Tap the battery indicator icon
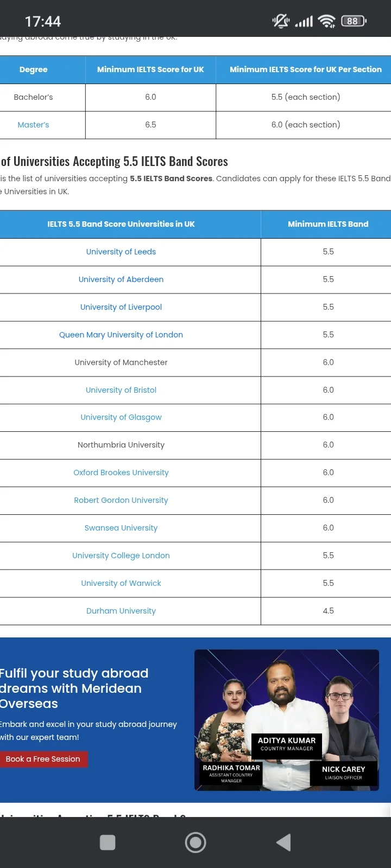Screen dimensions: 391x868 tap(353, 21)
